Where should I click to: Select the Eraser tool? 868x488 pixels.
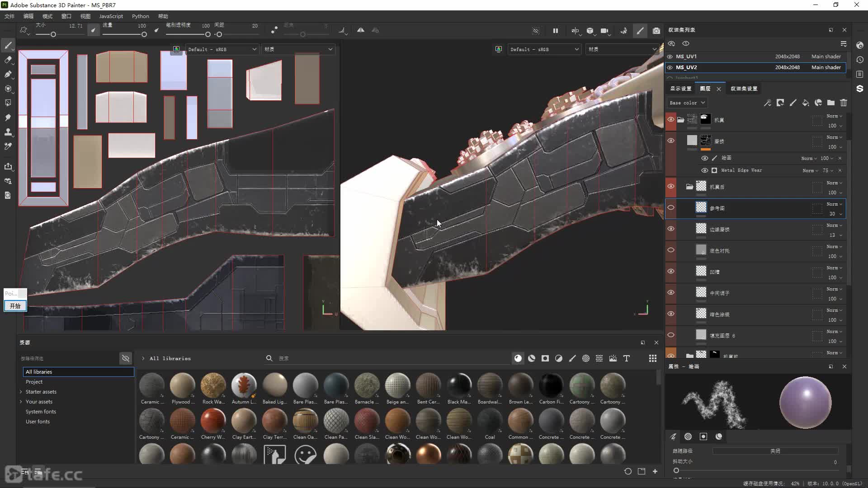coord(8,60)
